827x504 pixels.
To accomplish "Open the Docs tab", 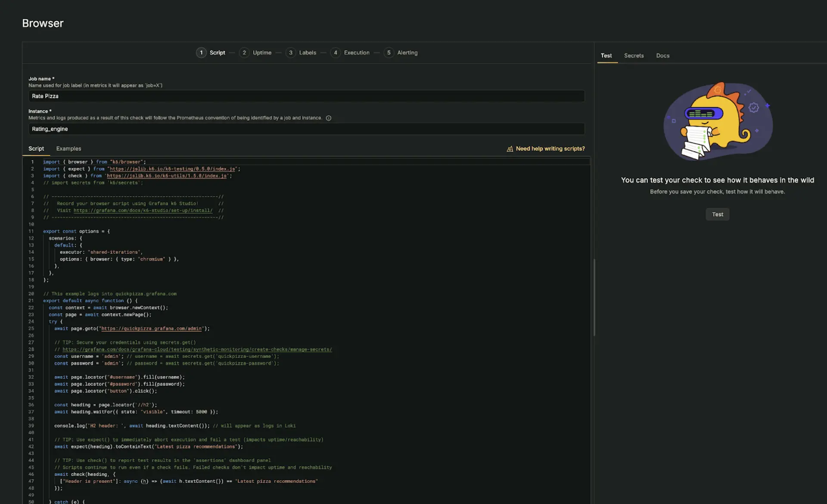I will [x=663, y=56].
